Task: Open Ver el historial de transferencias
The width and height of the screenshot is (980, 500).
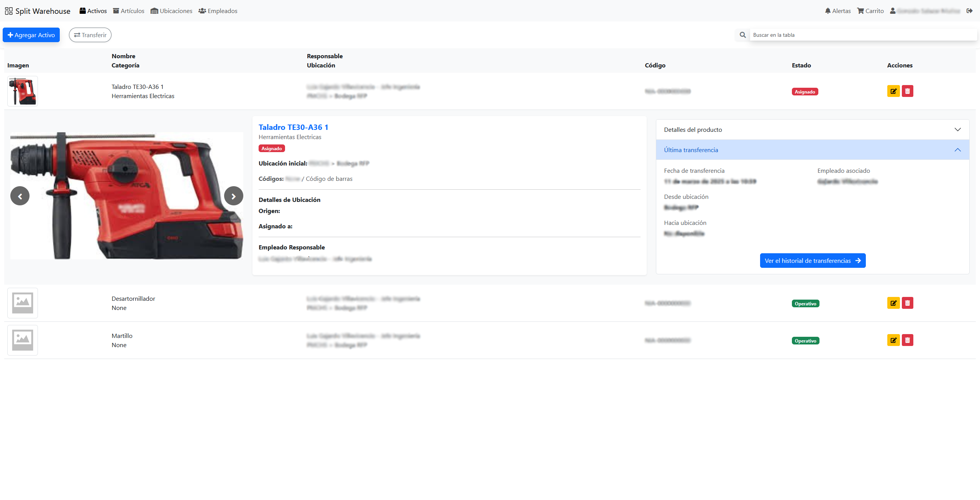Action: click(812, 261)
